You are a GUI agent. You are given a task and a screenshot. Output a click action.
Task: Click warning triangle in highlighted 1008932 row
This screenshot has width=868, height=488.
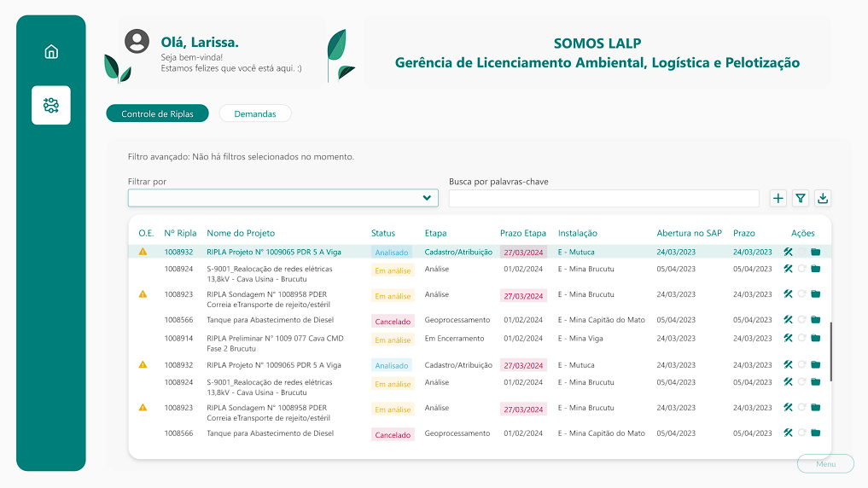(143, 251)
